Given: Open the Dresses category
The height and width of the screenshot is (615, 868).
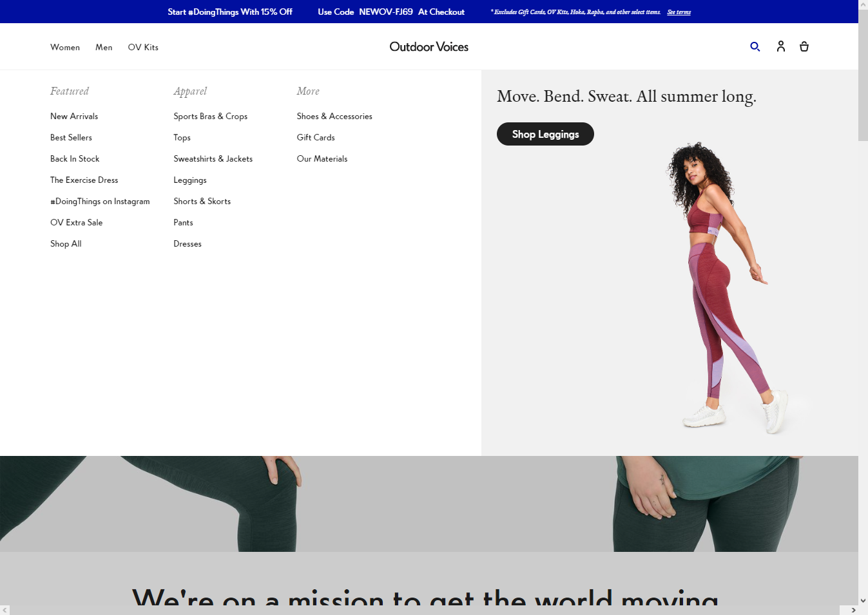Looking at the screenshot, I should (x=188, y=244).
